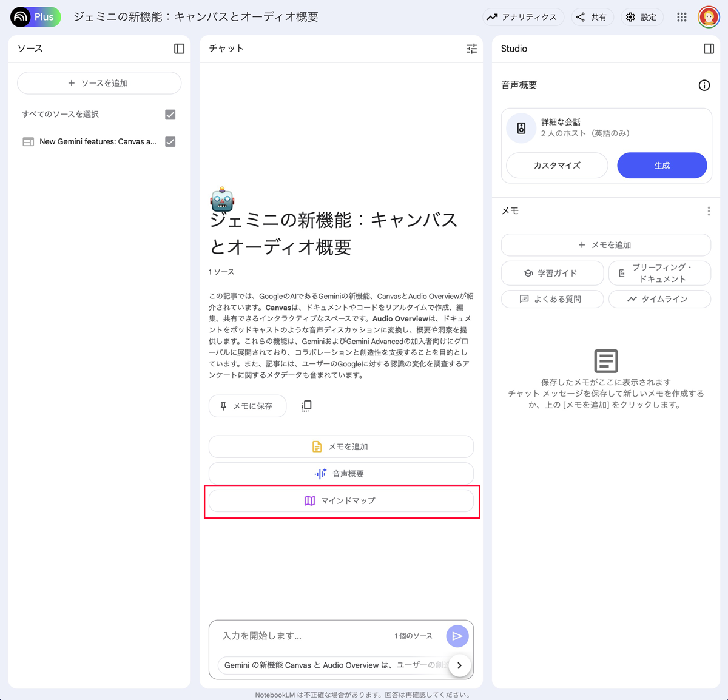Click the 詳細な会話 speaker icon

(521, 128)
